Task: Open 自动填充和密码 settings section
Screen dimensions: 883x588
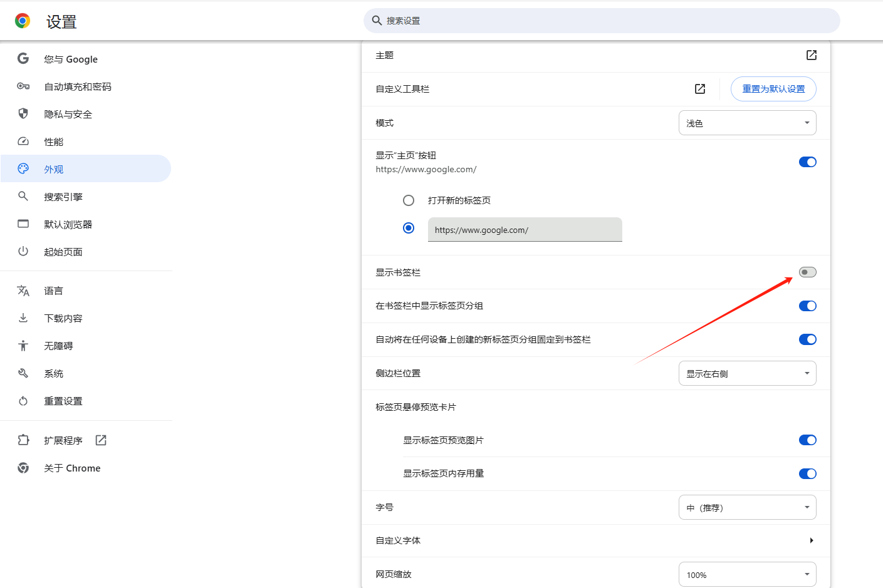Action: tap(86, 86)
